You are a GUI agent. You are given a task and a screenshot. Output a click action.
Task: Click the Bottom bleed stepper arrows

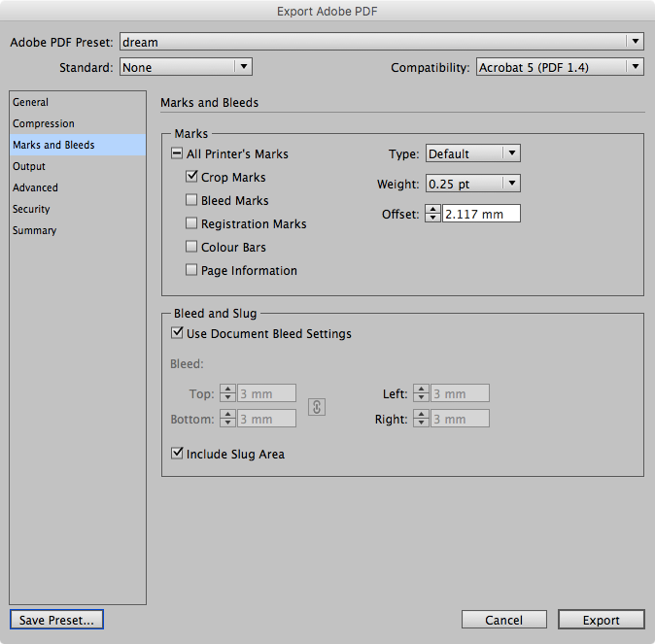[x=227, y=418]
